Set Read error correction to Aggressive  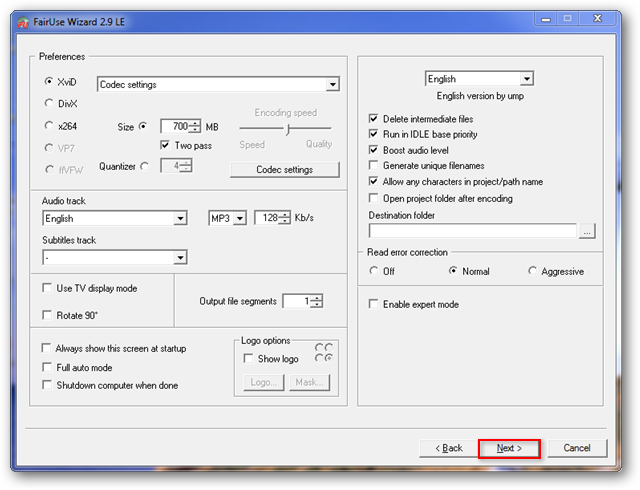532,271
